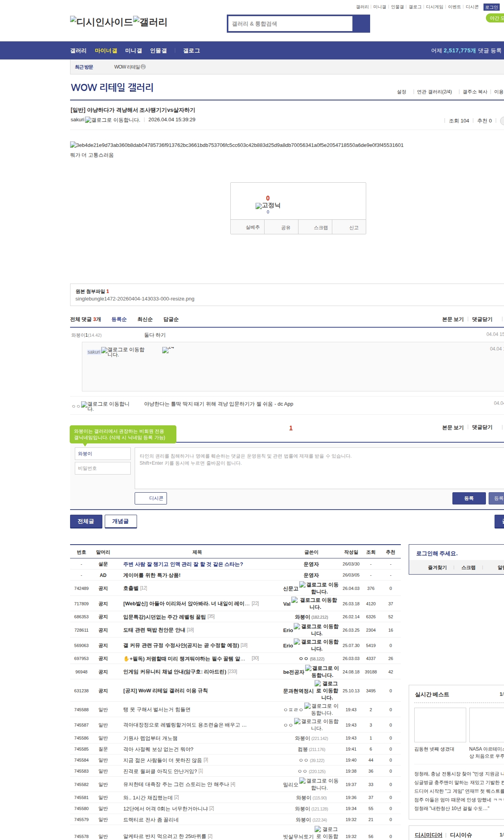Switch post list to 개념글
This screenshot has width=504, height=840.
pyautogui.click(x=120, y=521)
